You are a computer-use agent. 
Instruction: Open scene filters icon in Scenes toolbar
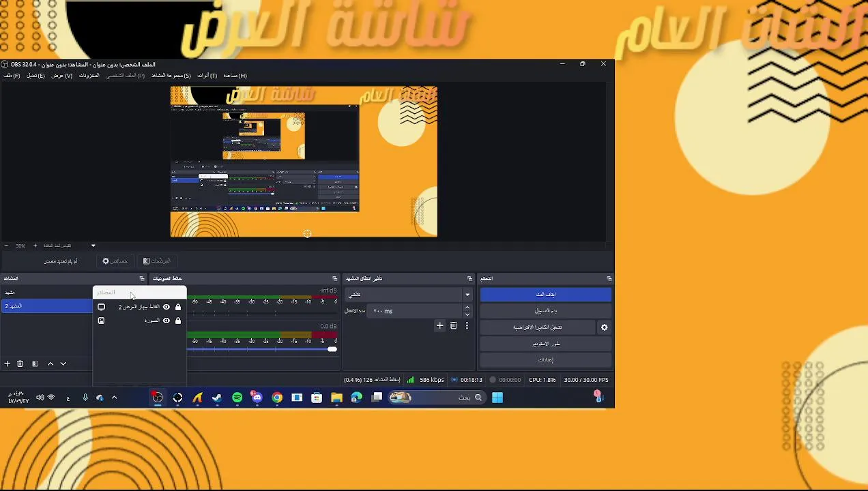35,364
